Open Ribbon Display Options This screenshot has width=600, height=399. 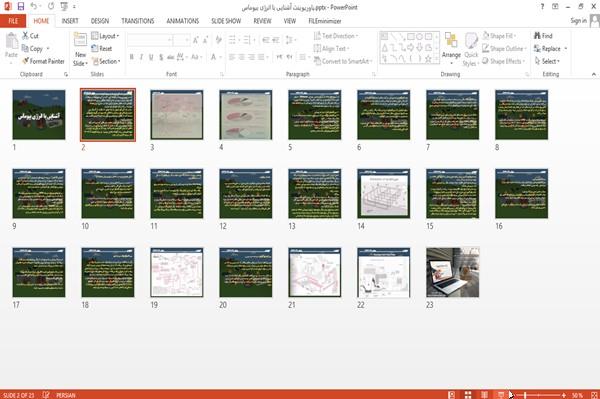click(x=555, y=7)
